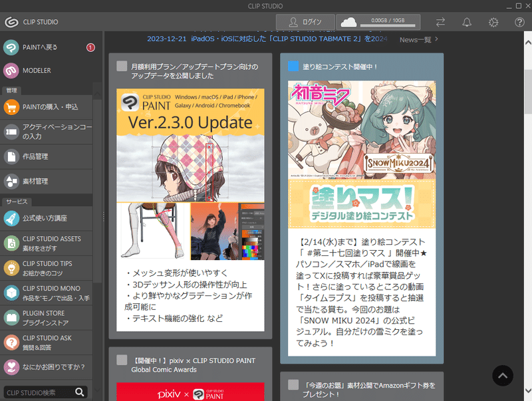
Task: Click the main scrollbar down arrow
Action: point(528,391)
